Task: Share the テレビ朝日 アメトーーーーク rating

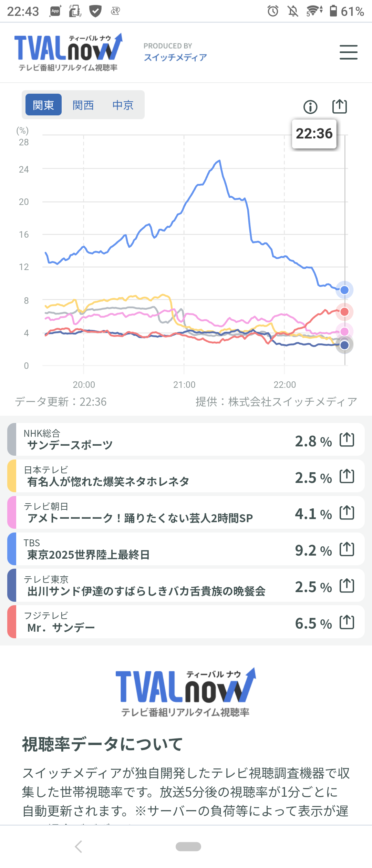Action: click(347, 513)
